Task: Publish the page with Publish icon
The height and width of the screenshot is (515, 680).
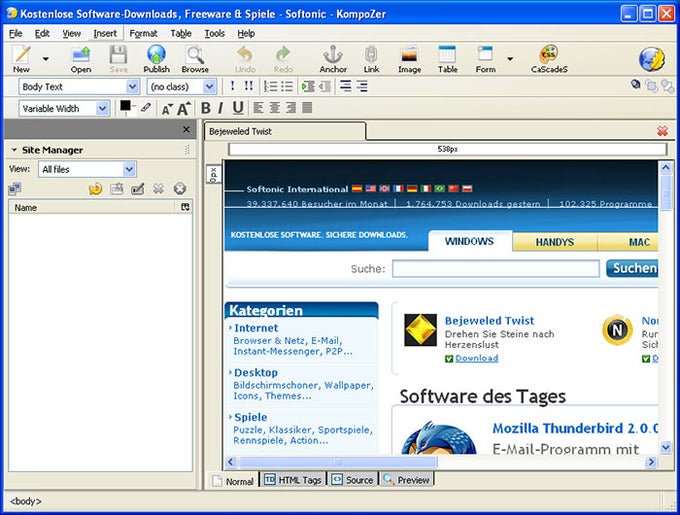Action: click(157, 59)
